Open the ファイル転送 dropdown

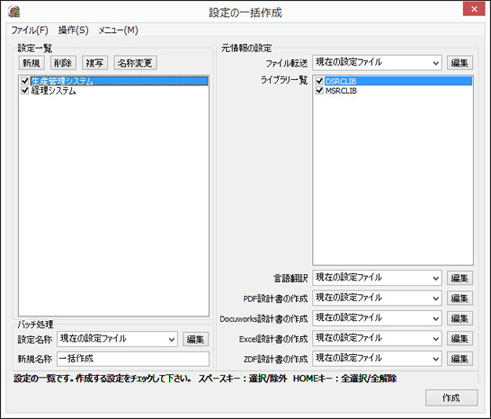click(x=377, y=63)
